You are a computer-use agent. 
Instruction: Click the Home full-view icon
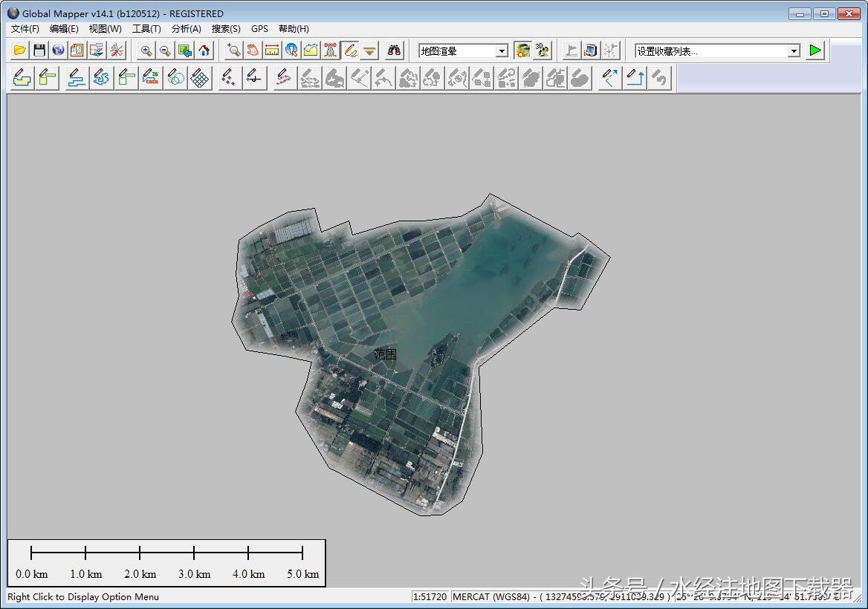point(204,51)
